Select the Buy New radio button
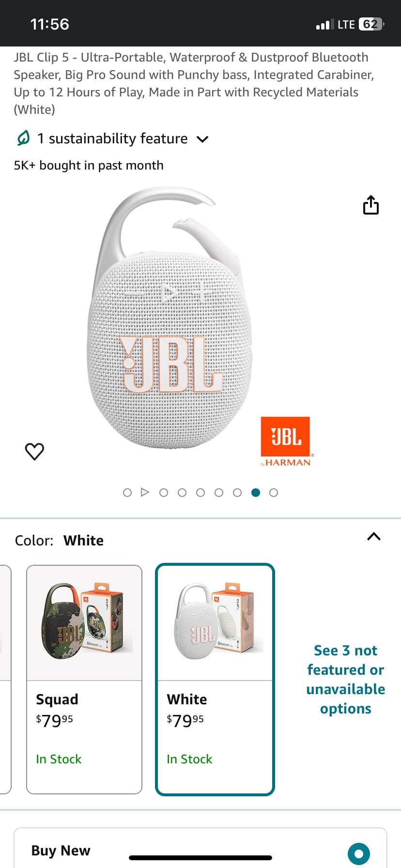 (359, 853)
